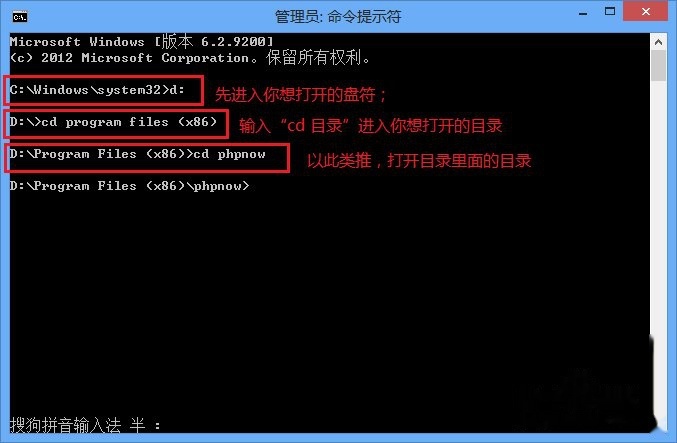
Task: Click the empty black console area
Action: point(328,302)
